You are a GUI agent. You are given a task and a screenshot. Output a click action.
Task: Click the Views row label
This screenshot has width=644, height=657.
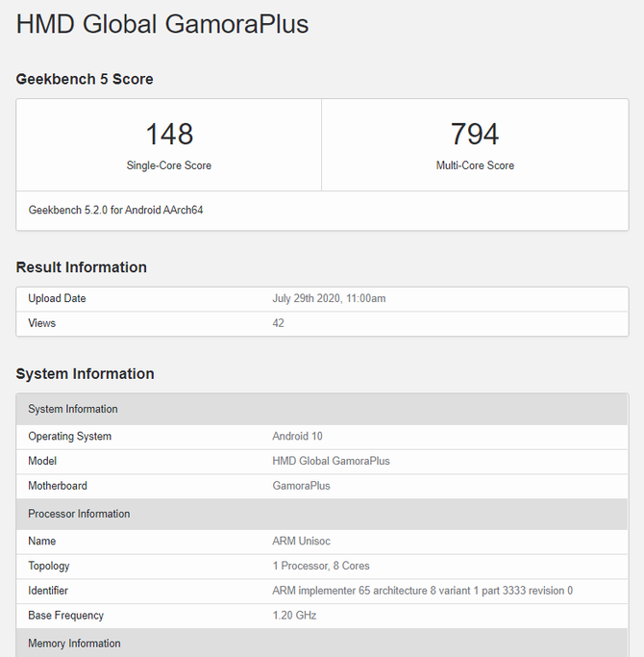click(42, 323)
